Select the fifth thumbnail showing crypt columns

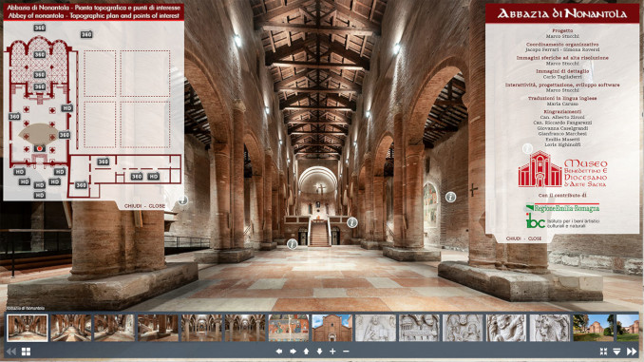point(201,328)
